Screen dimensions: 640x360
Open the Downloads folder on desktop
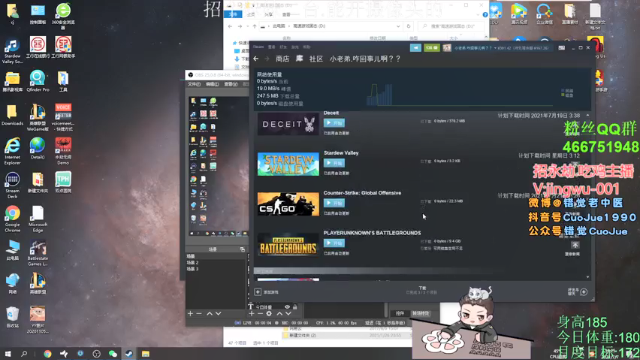click(12, 115)
